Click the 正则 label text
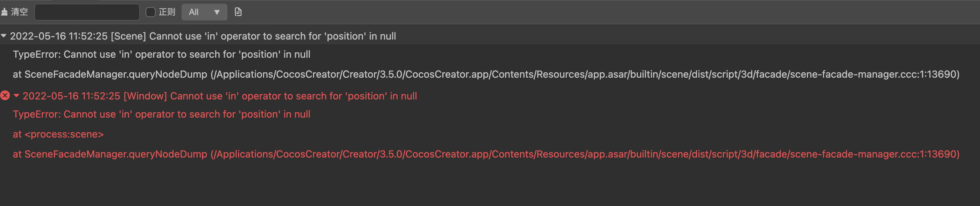 pyautogui.click(x=167, y=12)
